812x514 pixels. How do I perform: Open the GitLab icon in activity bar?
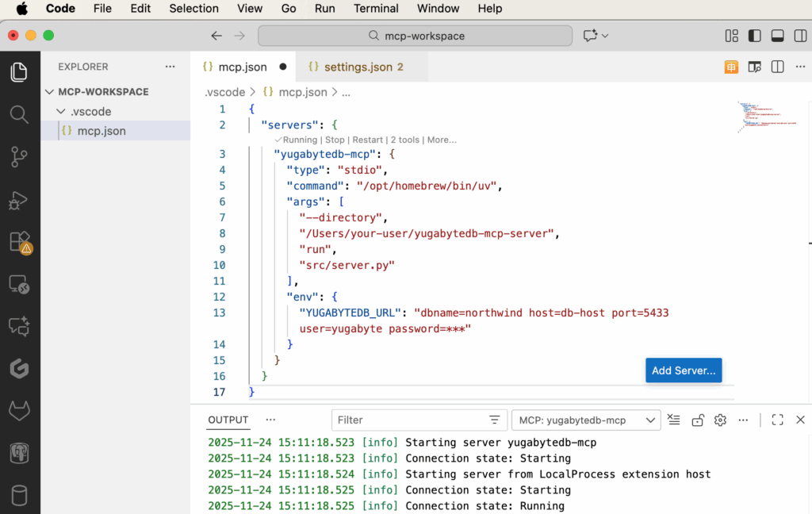pyautogui.click(x=19, y=411)
